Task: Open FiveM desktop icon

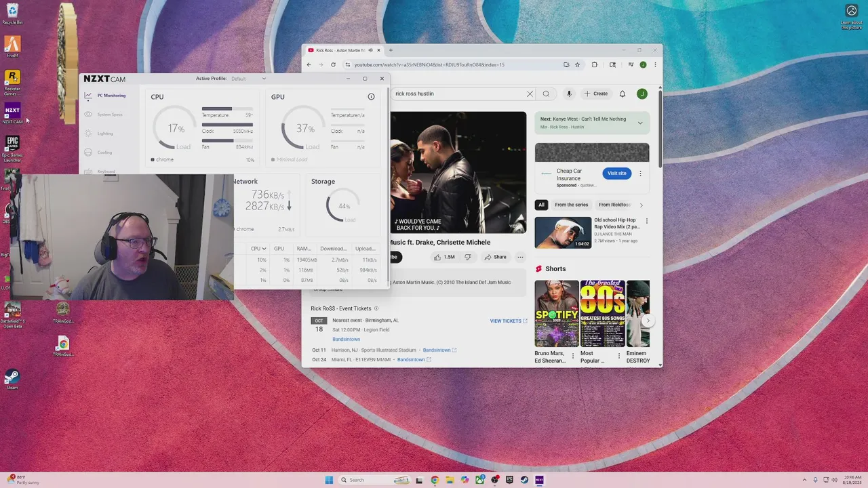Action: tap(12, 47)
